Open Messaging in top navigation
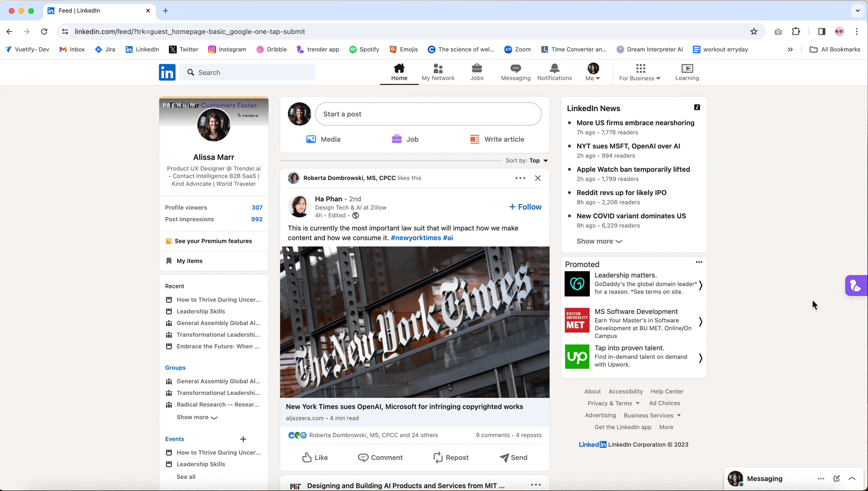The height and width of the screenshot is (491, 868). (x=516, y=72)
